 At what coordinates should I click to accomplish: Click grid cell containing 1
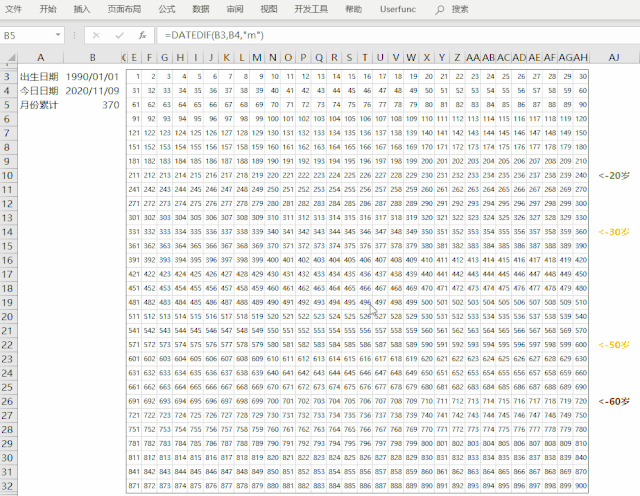134,76
